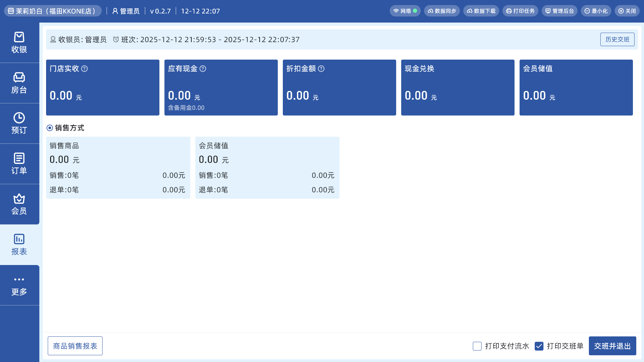
Task: Click 数据下载 in top bar
Action: pyautogui.click(x=481, y=11)
